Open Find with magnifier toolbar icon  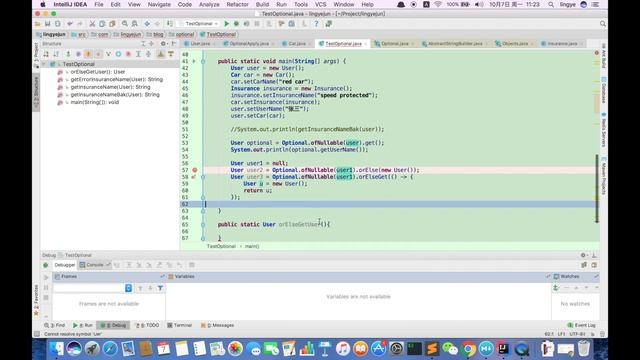click(x=124, y=24)
